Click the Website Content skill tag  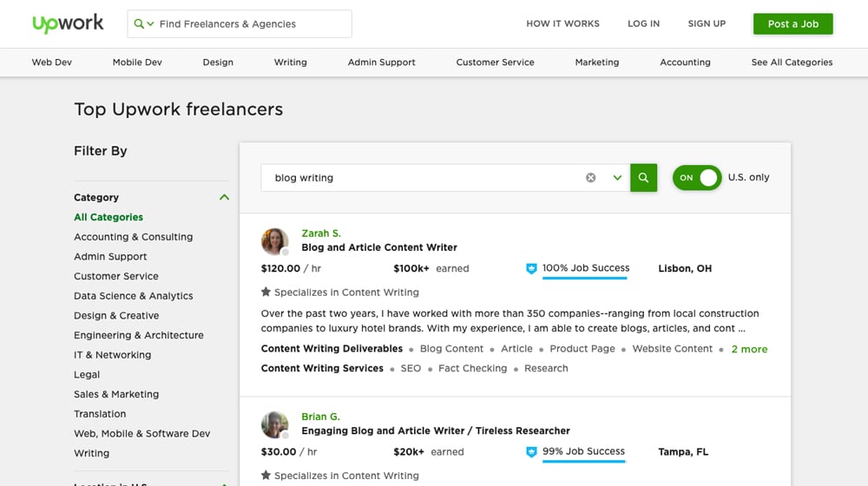(x=672, y=349)
